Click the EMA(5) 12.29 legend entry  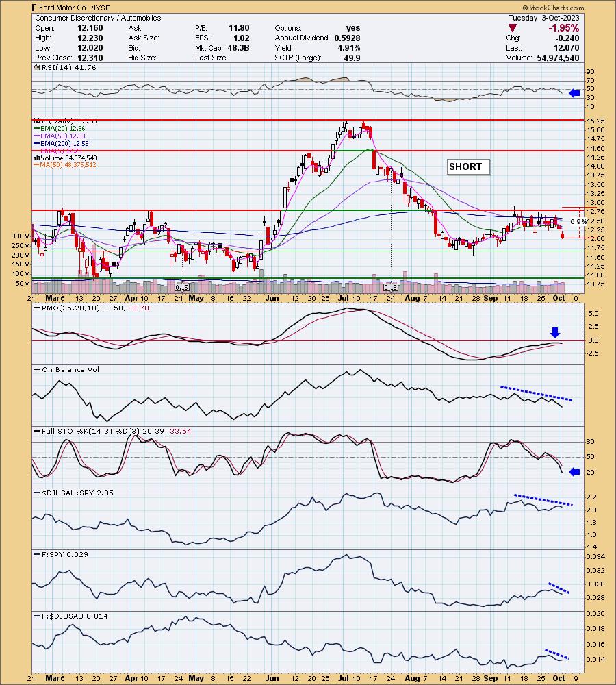pos(61,151)
